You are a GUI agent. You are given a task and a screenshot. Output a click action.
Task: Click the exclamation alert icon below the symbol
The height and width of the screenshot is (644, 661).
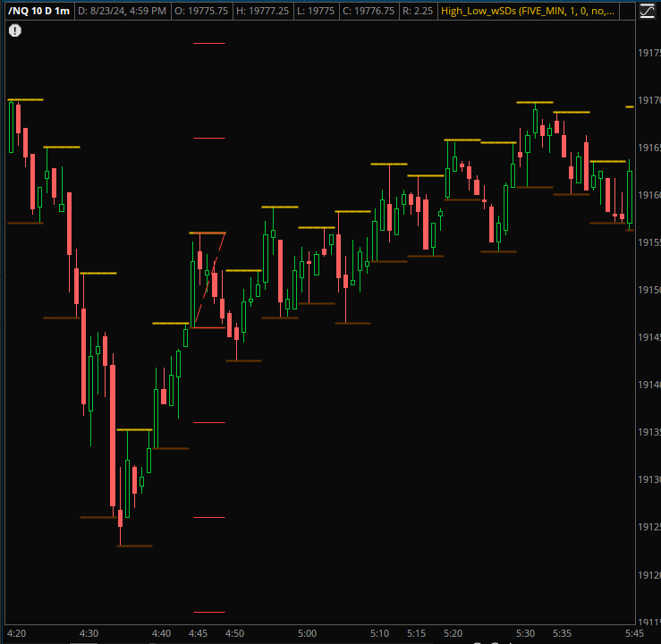15,30
